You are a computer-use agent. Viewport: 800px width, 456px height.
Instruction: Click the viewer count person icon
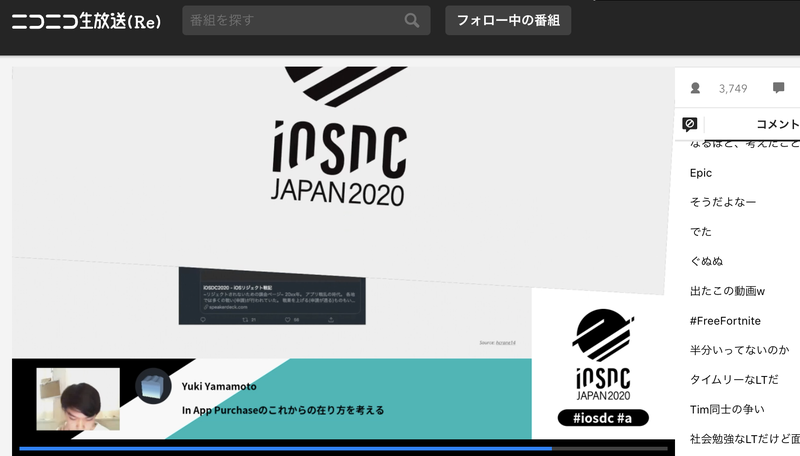coord(695,88)
